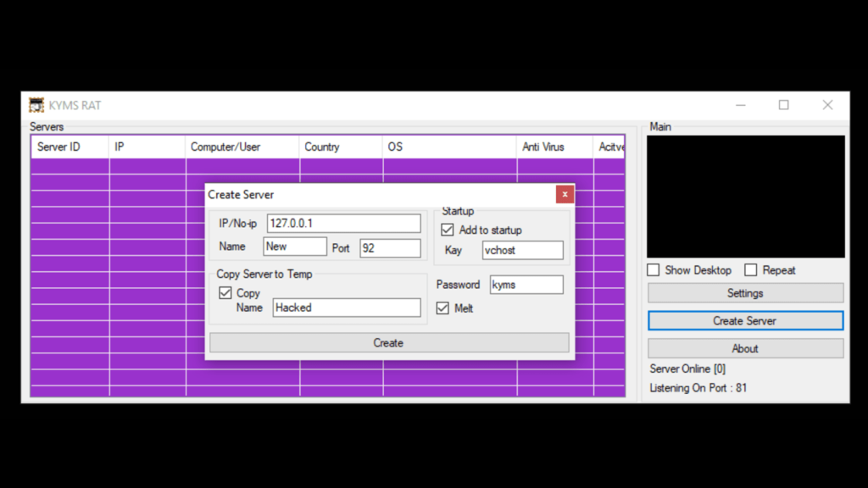
Task: Click the Create Server button in Main panel
Action: pyautogui.click(x=746, y=321)
